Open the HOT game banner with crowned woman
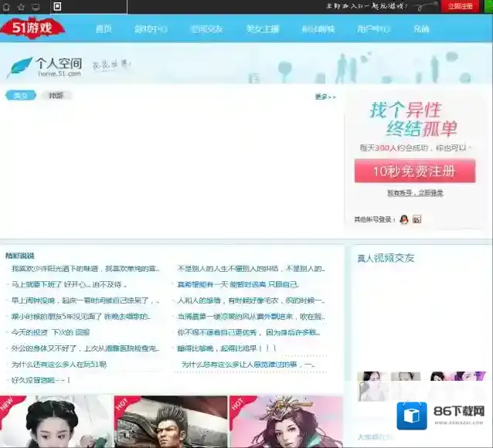 click(286, 422)
